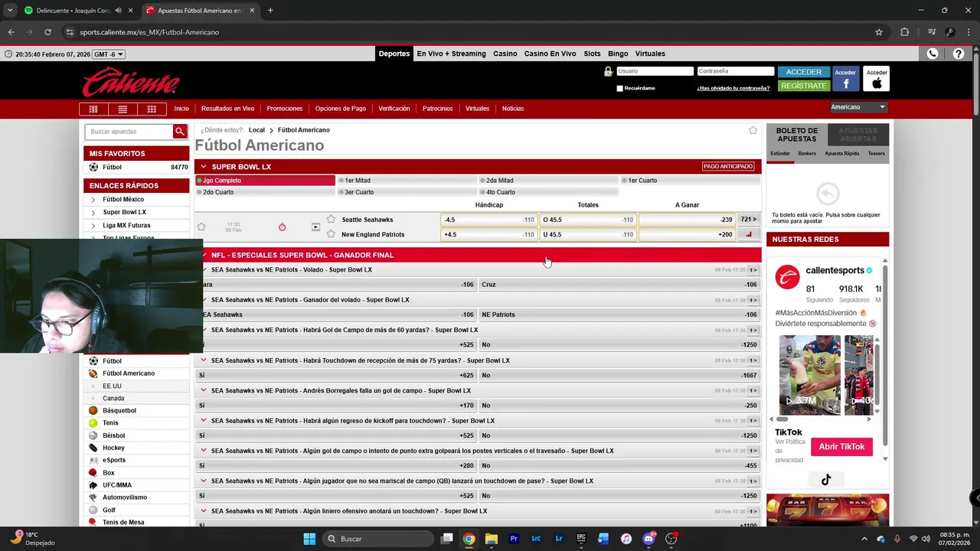Open Resultados en Vivo nav item
Viewport: 980px width, 551px height.
(227, 109)
